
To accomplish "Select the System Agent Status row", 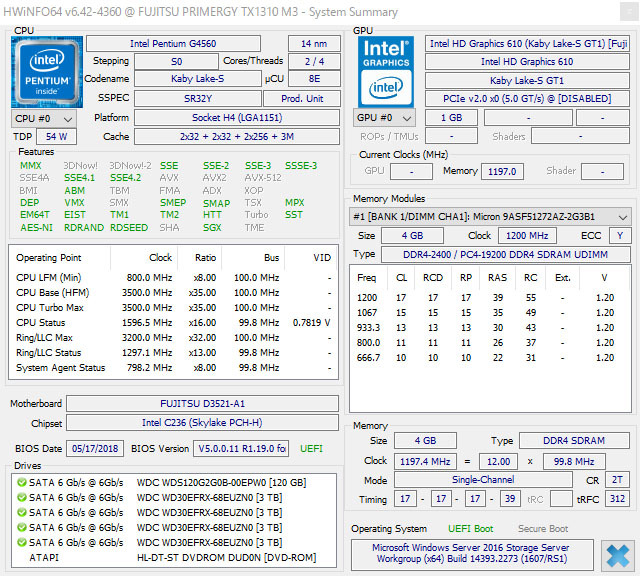I will (173, 368).
